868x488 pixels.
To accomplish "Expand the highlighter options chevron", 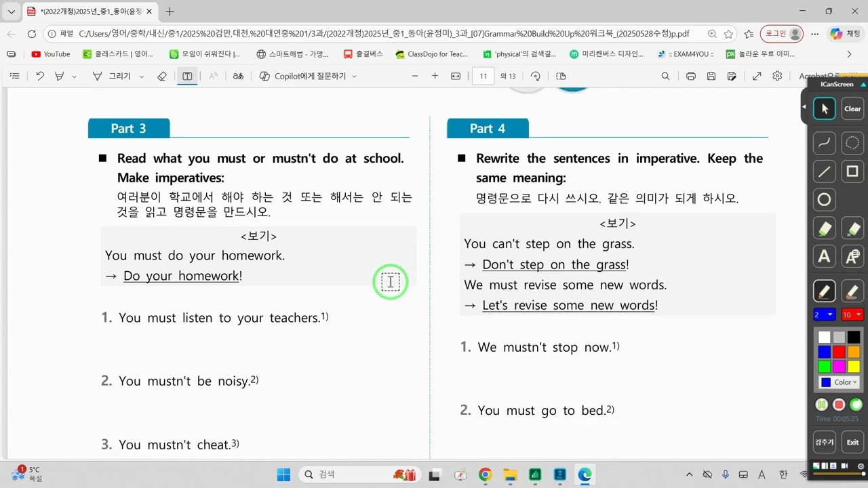I will tap(75, 77).
